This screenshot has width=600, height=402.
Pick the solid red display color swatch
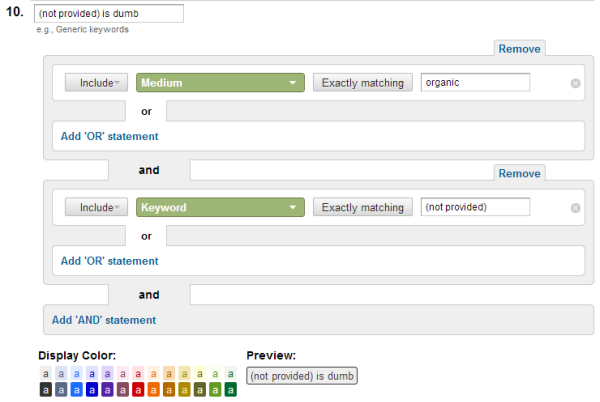[x=138, y=389]
